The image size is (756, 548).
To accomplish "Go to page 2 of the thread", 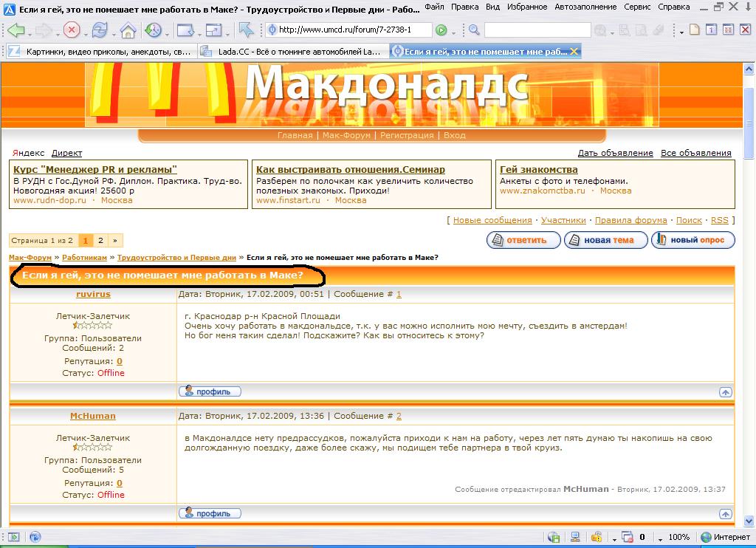I will (100, 241).
